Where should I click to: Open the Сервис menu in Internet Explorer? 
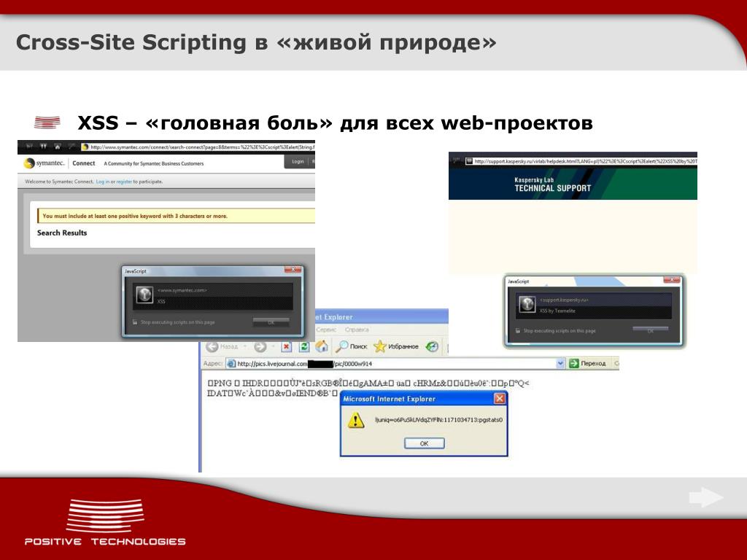[326, 330]
